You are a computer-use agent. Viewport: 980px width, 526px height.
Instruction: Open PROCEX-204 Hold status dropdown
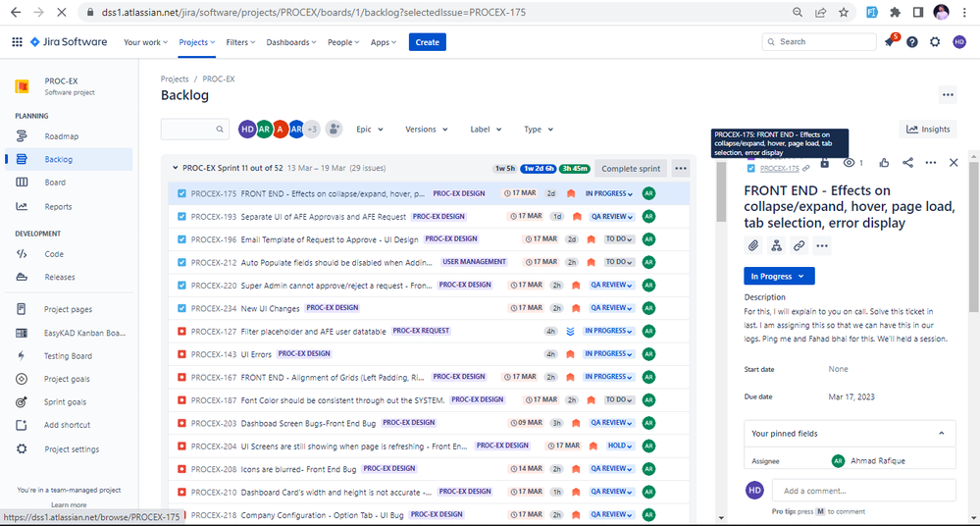(620, 446)
